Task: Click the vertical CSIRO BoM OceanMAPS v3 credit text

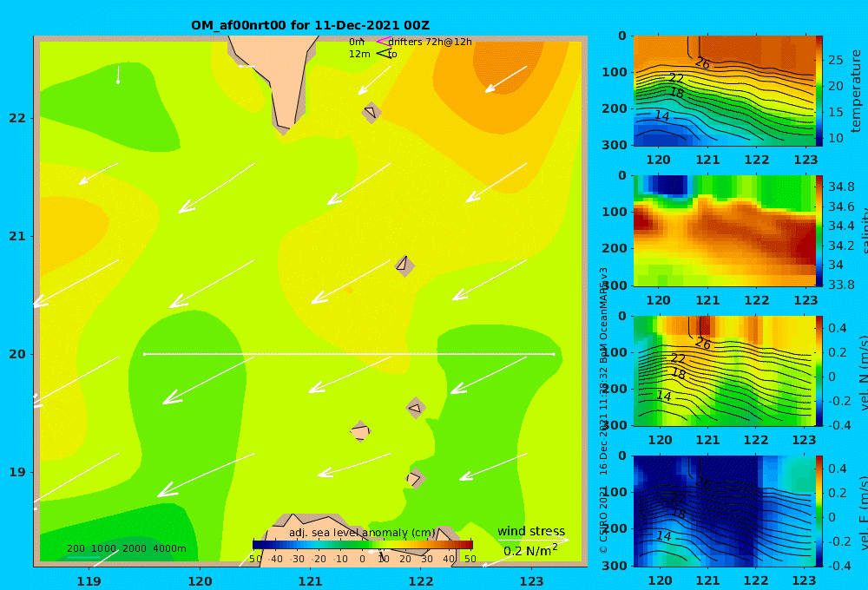Action: tap(603, 410)
